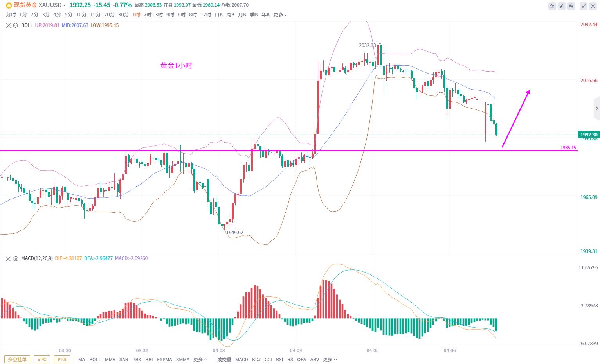Choose the EXPMA main indicator button
This screenshot has width=600, height=364.
click(x=164, y=359)
